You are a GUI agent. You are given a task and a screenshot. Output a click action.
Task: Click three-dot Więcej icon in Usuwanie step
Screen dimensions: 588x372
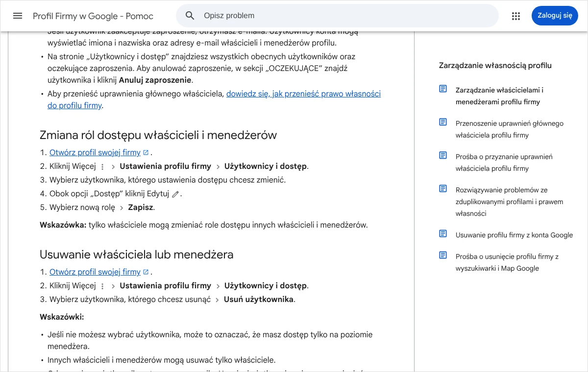pyautogui.click(x=102, y=286)
